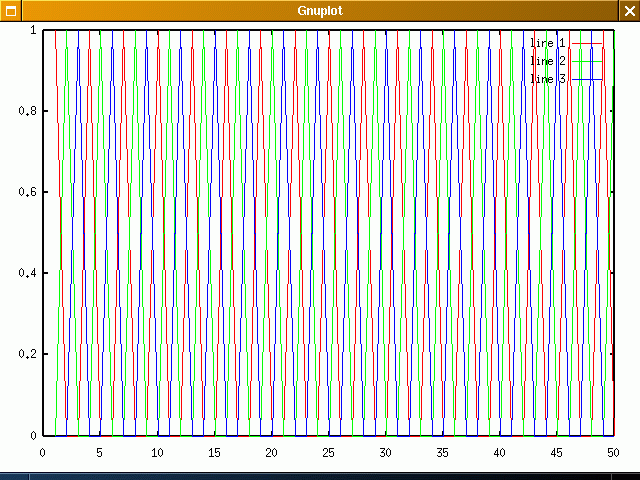This screenshot has width=640, height=480.
Task: Click the y-axis tick label 0.4
Action: click(26, 273)
